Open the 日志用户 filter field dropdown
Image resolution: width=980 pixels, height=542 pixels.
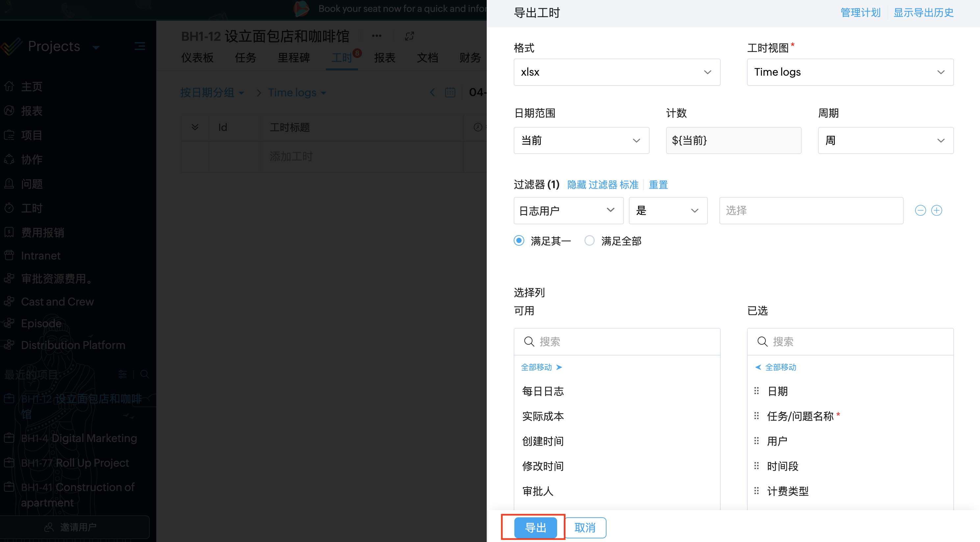click(568, 210)
